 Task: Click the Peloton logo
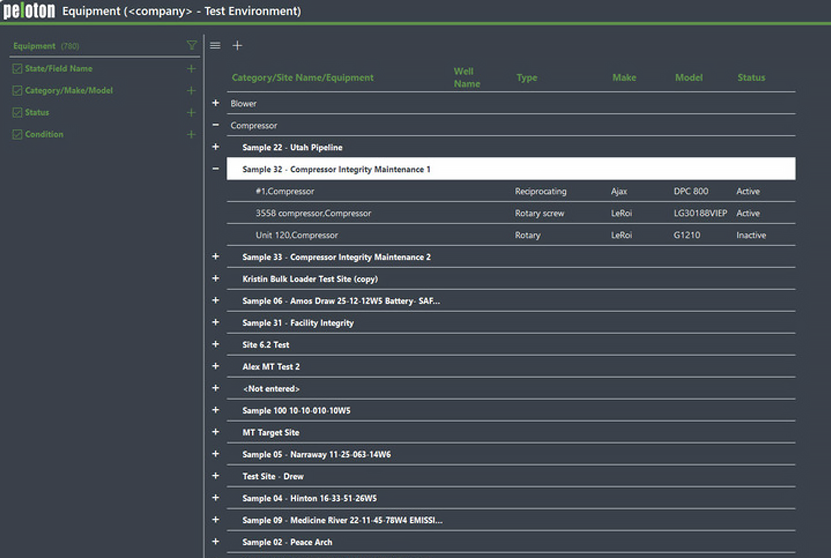point(29,11)
